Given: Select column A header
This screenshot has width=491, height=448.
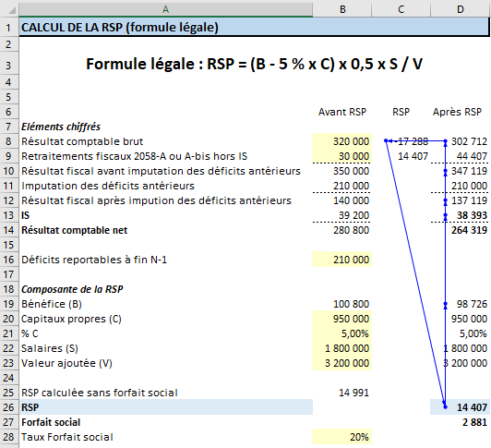Looking at the screenshot, I should (x=165, y=9).
